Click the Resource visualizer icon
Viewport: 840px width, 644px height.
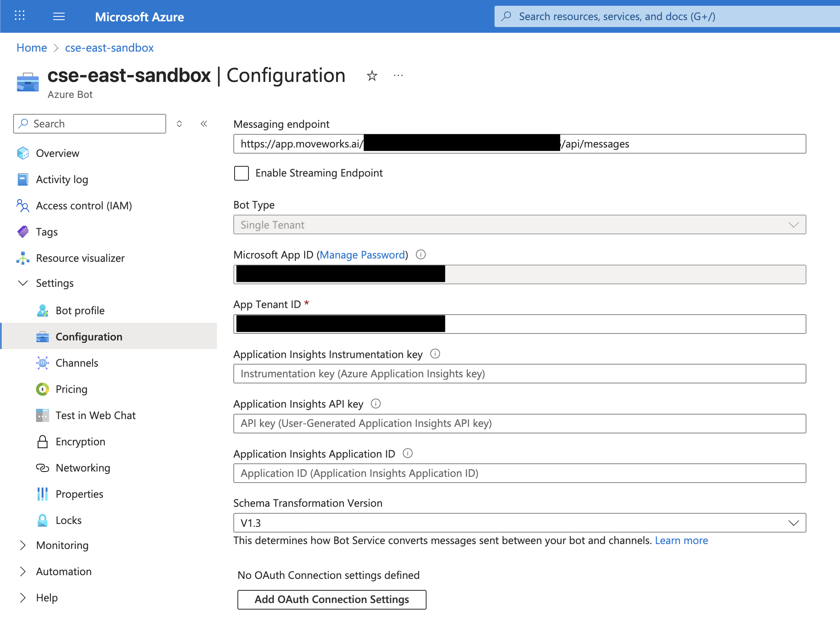(23, 258)
